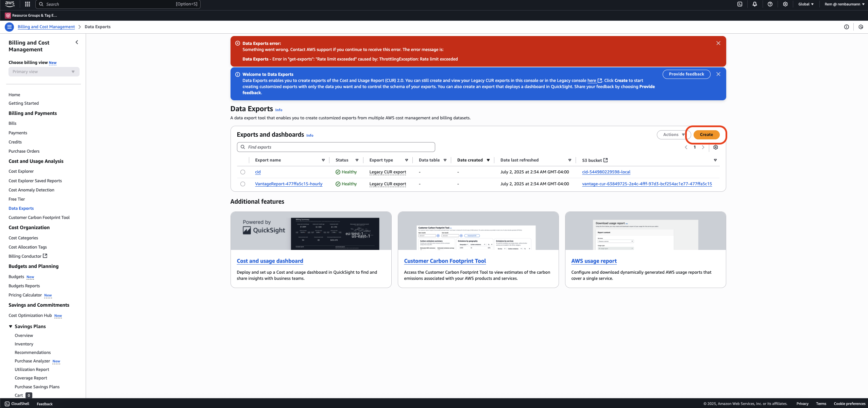This screenshot has height=408, width=868.
Task: Open Budgets in sidebar
Action: click(x=16, y=277)
